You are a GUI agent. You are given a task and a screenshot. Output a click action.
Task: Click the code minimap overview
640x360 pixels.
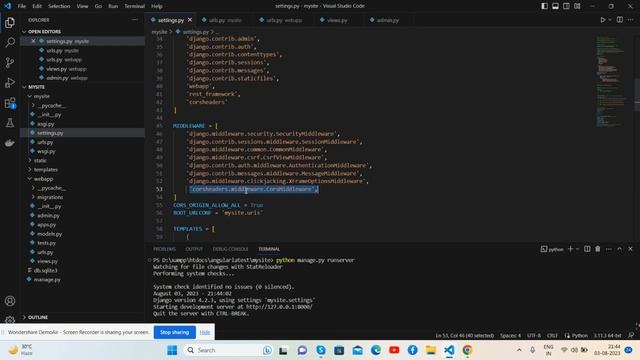tap(611, 82)
